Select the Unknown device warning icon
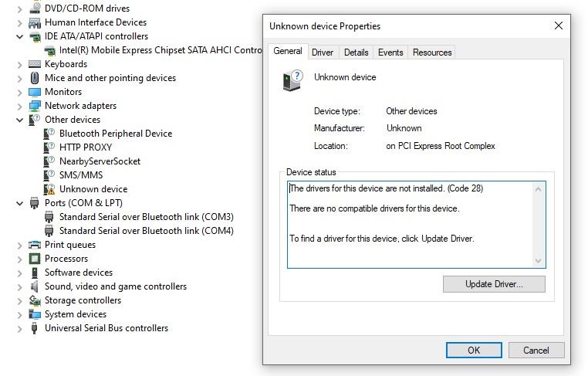Screen dimensions: 588x376 [x=49, y=189]
